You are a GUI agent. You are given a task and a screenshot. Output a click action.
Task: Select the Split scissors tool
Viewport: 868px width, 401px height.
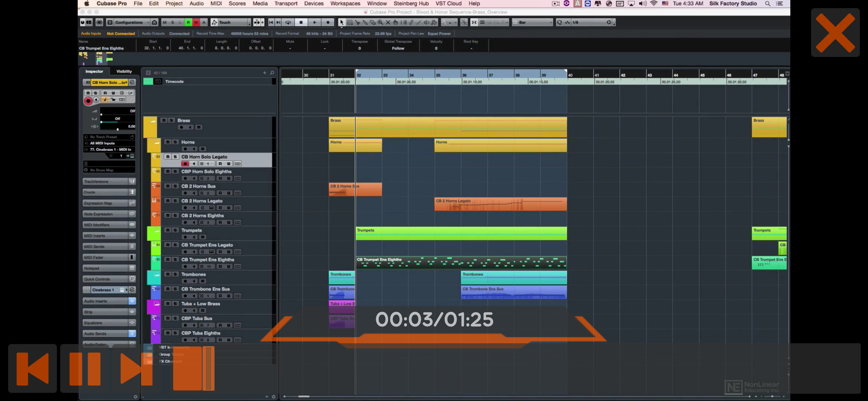click(x=357, y=22)
